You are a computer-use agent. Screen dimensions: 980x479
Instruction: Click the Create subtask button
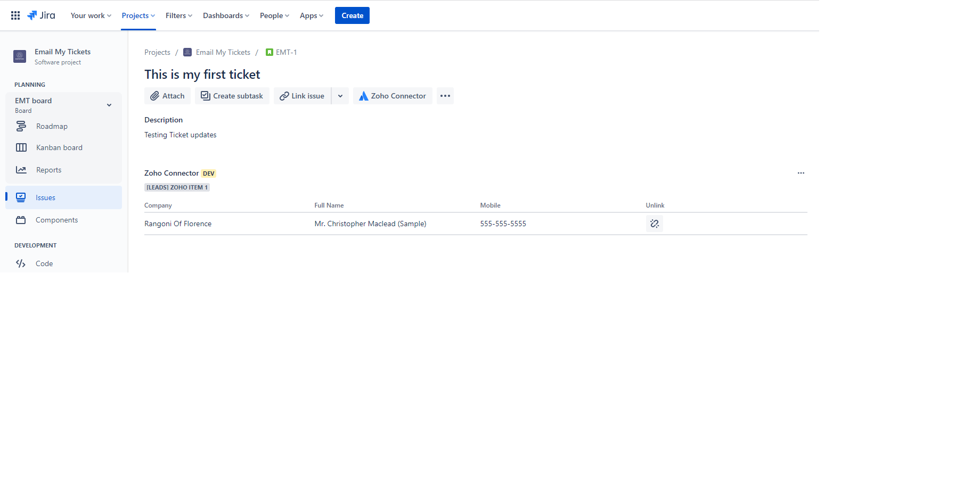tap(232, 96)
